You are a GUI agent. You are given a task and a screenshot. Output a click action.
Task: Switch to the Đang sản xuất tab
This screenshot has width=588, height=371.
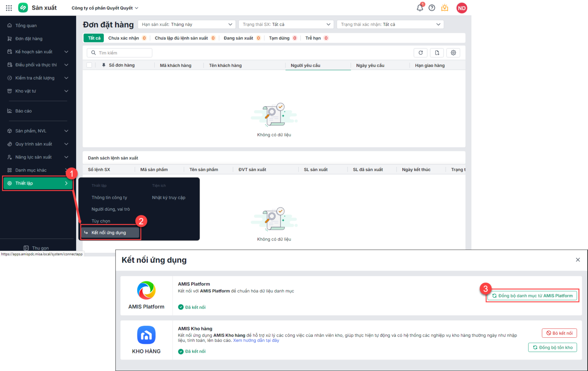click(239, 38)
